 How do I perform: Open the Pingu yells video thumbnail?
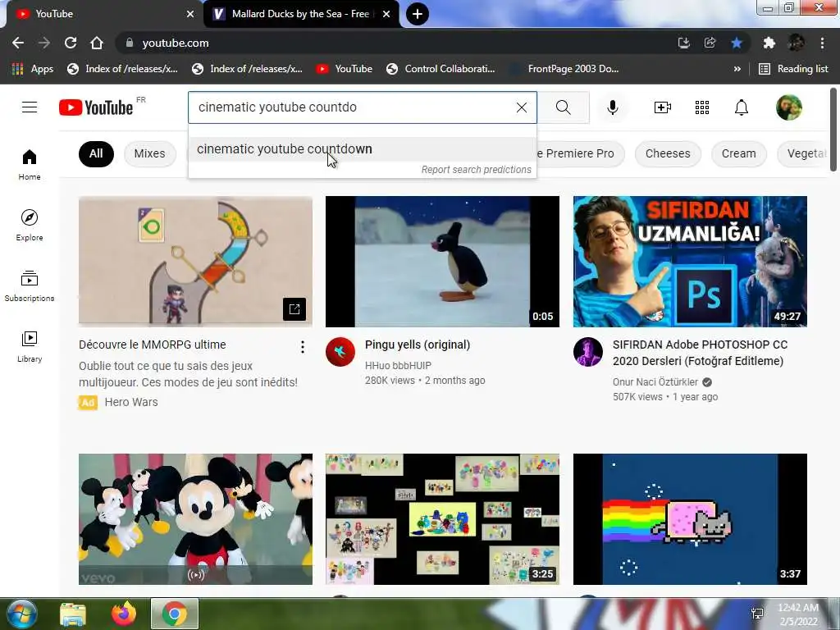coord(442,262)
